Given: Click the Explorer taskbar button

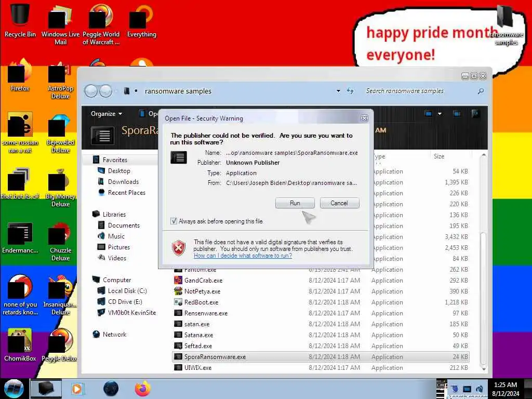Looking at the screenshot, I should tap(46, 389).
